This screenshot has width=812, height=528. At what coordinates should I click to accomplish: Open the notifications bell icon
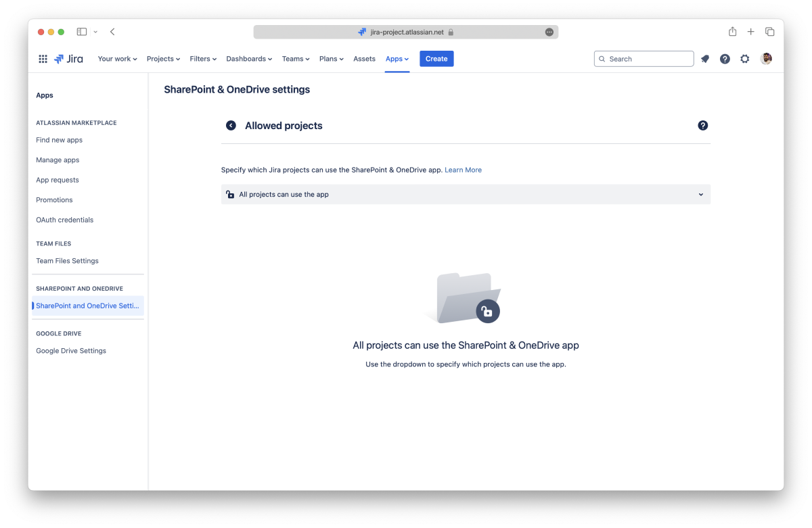tap(705, 59)
